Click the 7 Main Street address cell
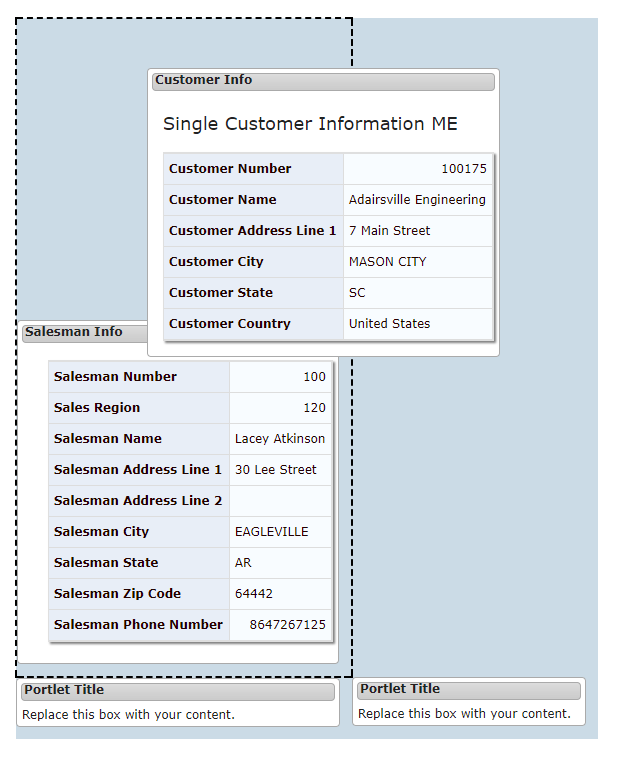Image resolution: width=618 pixels, height=757 pixels. tap(418, 230)
